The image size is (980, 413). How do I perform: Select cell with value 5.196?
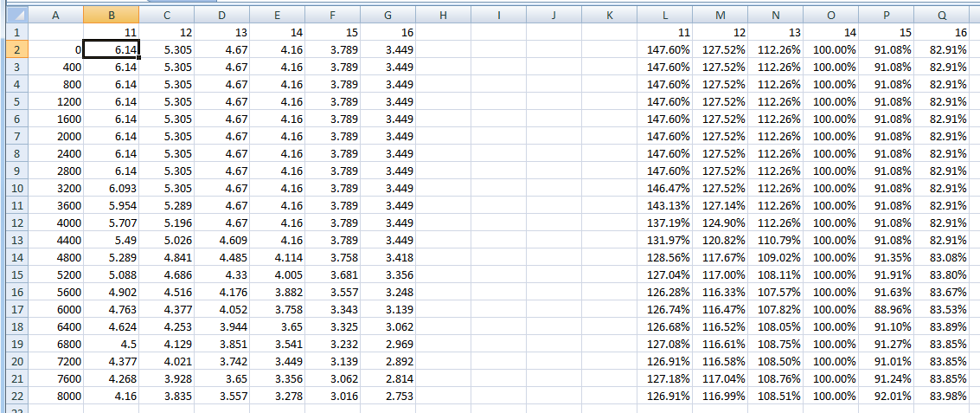tap(166, 223)
